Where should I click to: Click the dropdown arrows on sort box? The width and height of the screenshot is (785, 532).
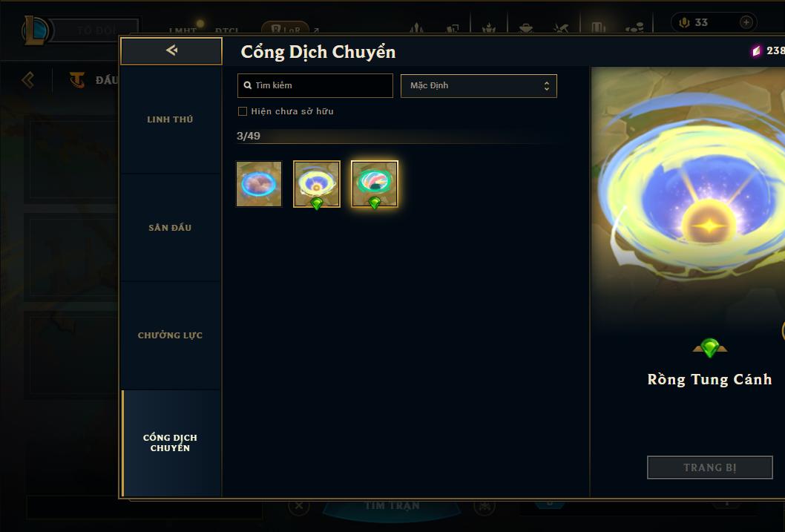547,86
